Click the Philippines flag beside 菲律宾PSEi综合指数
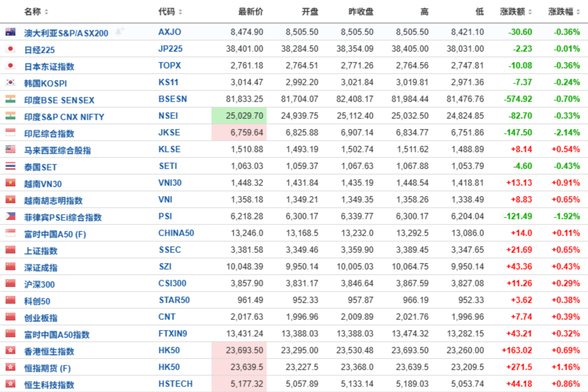 pos(10,216)
